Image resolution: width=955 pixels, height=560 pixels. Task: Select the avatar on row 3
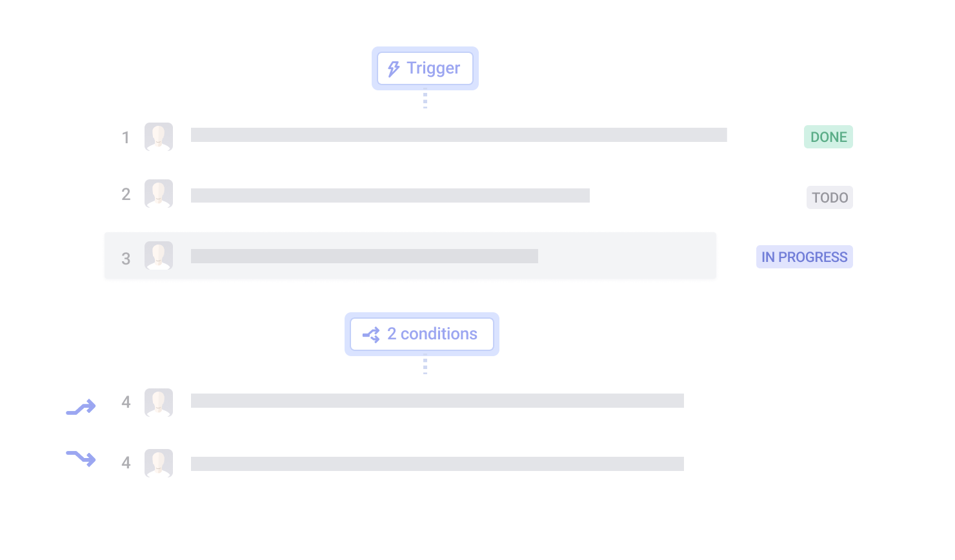coord(159,256)
